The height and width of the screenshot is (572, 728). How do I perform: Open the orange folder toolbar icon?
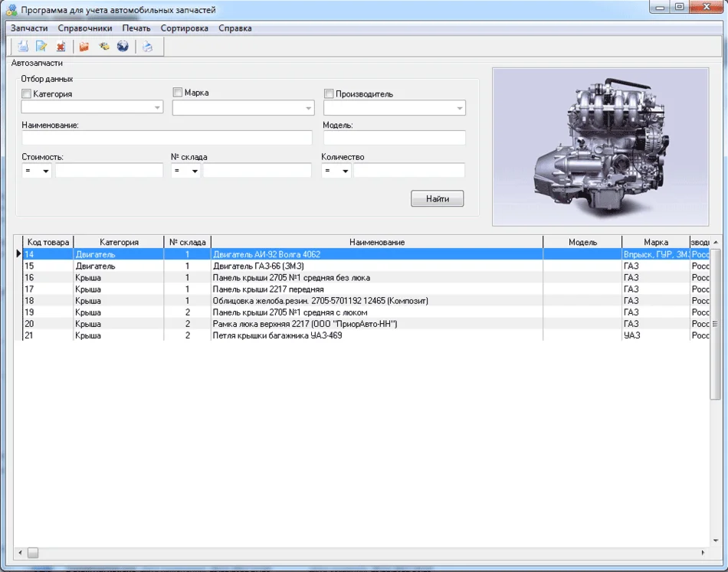tap(84, 47)
